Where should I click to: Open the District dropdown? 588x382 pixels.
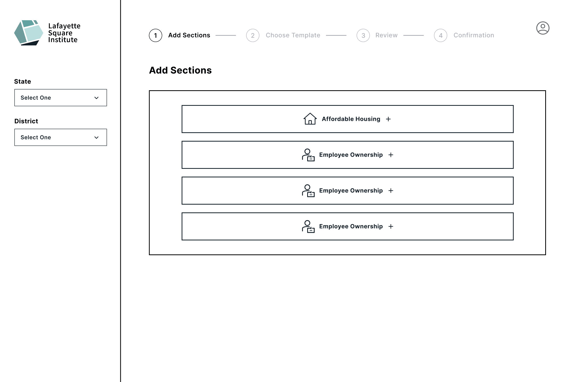(60, 137)
